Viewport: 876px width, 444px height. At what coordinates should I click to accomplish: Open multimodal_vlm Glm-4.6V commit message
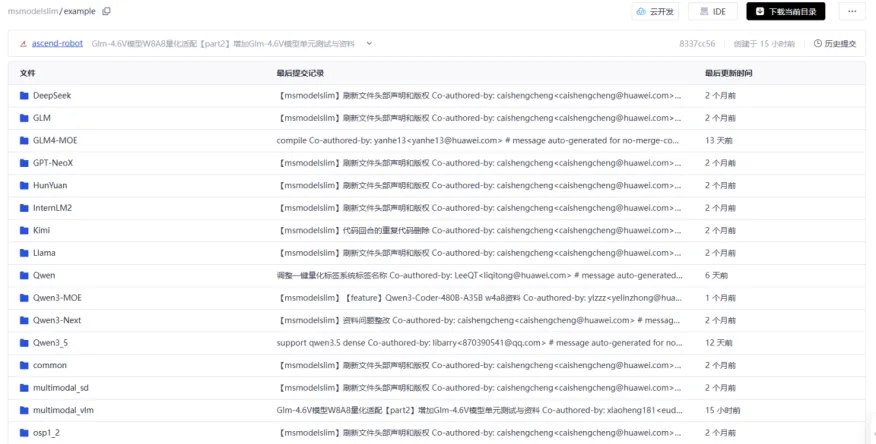click(479, 410)
